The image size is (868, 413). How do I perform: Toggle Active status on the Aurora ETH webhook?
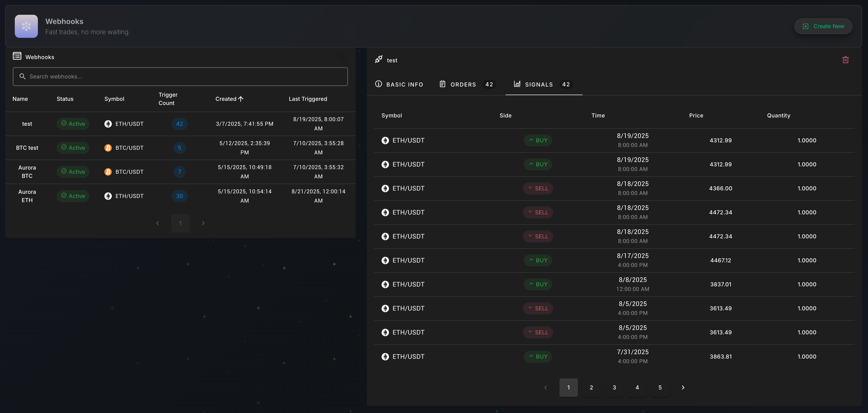point(73,196)
